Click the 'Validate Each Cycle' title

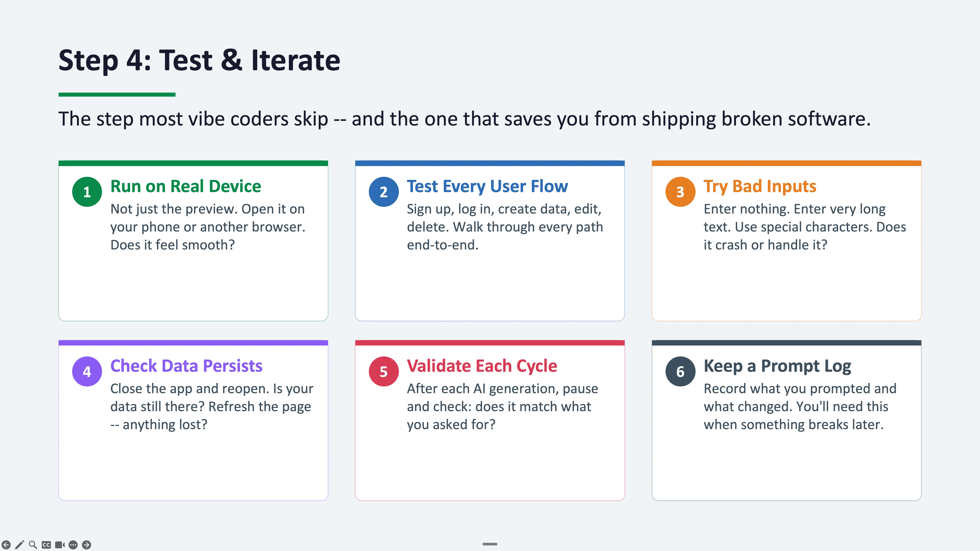pyautogui.click(x=482, y=366)
